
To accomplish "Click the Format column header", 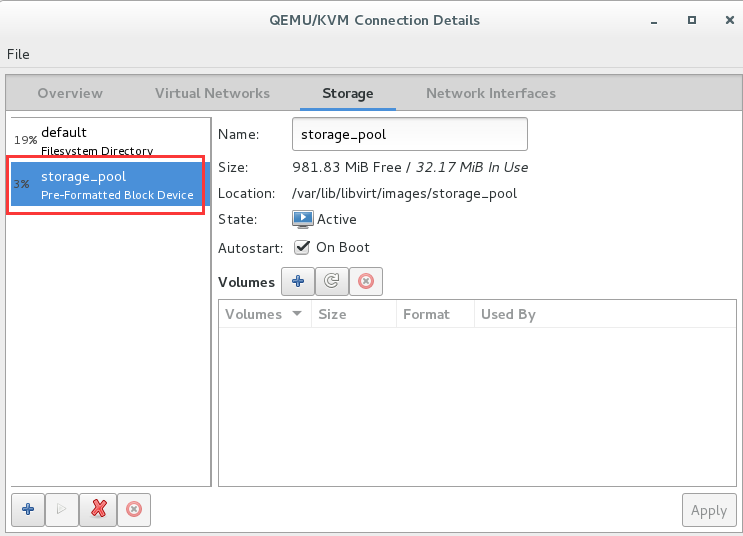I will (x=435, y=314).
